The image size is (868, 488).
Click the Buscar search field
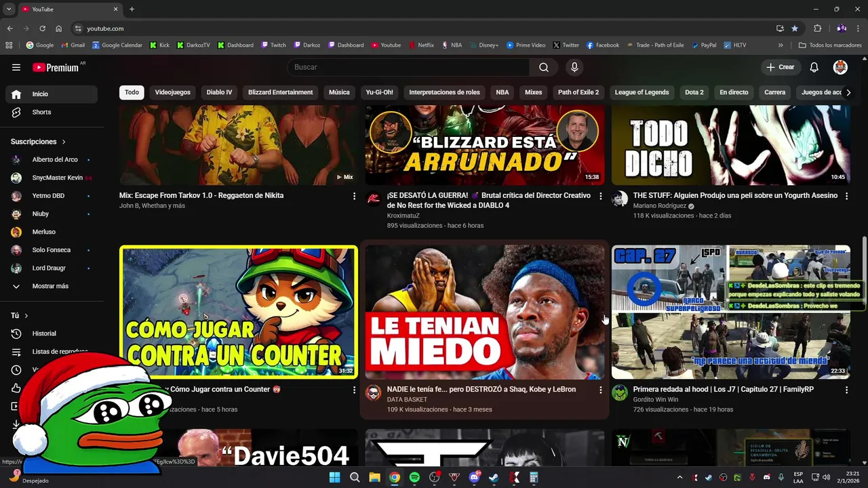[408, 67]
